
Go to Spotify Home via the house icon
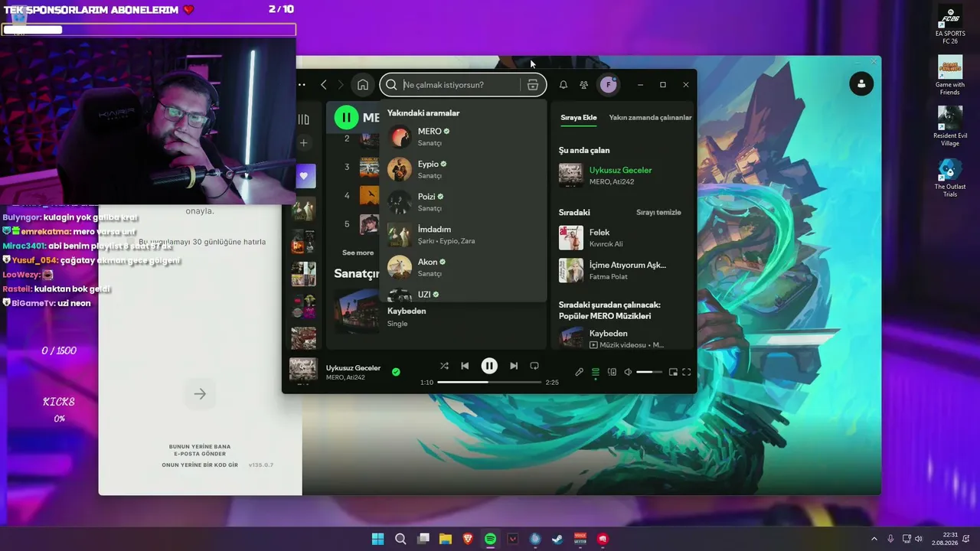click(363, 85)
